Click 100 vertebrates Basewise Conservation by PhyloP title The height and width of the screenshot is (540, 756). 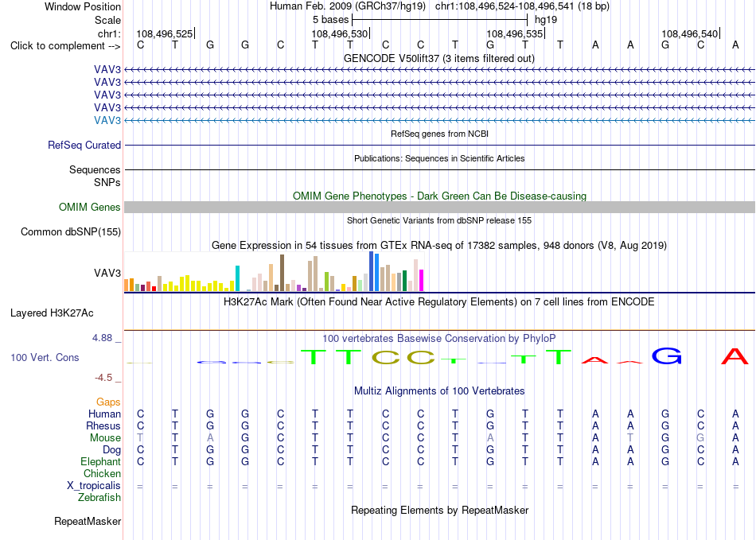click(x=439, y=338)
